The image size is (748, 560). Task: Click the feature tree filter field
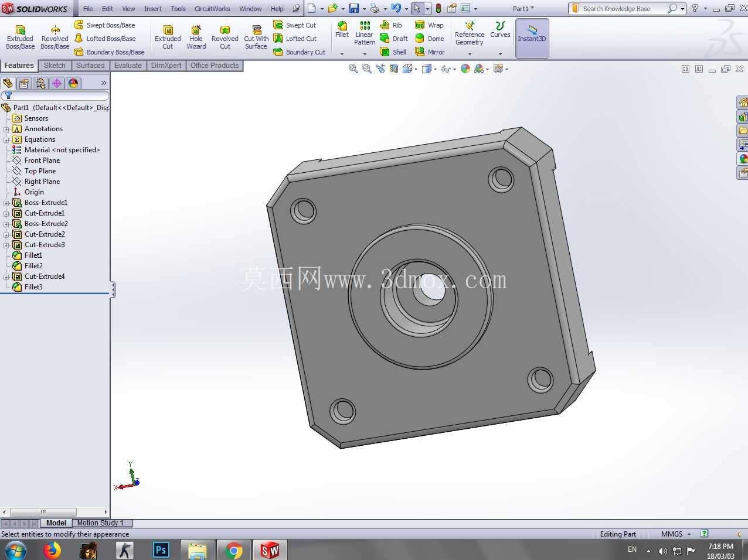click(55, 95)
